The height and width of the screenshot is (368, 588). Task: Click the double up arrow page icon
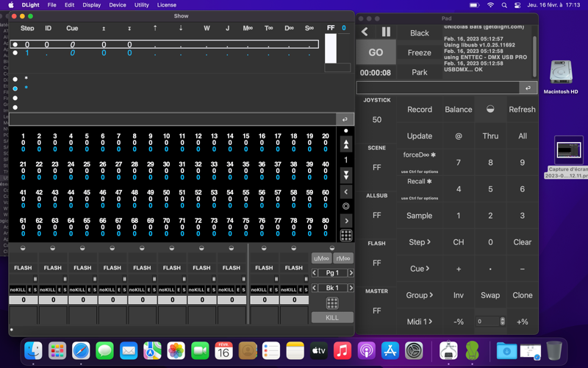(x=346, y=145)
